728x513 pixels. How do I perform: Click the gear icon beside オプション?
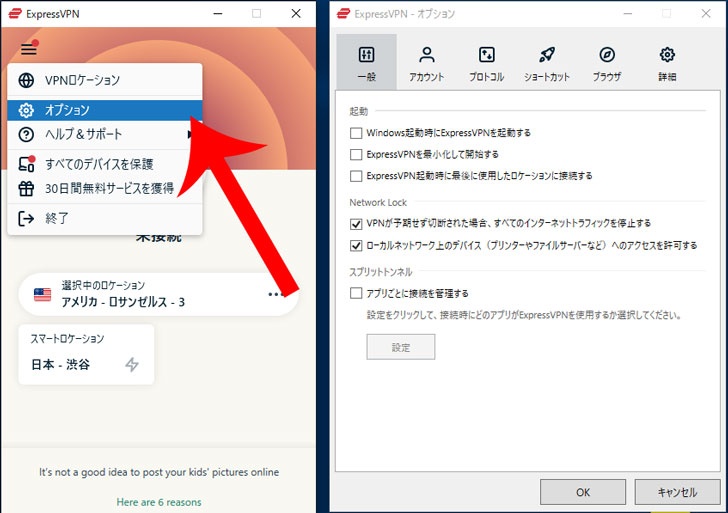pos(26,110)
